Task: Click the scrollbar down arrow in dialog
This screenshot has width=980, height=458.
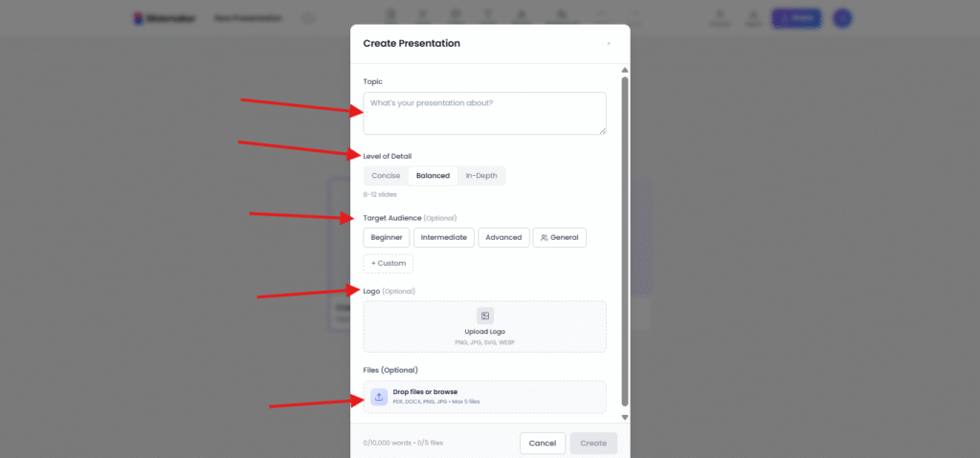Action: click(x=625, y=417)
